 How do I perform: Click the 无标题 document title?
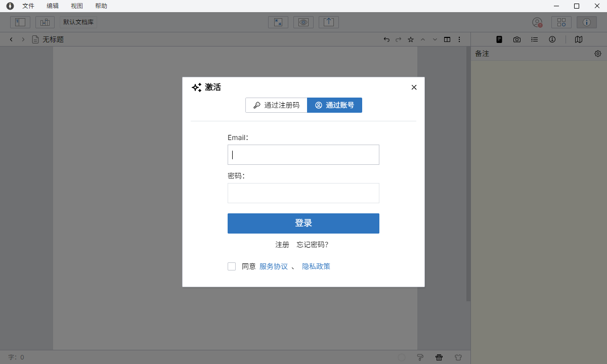[53, 39]
